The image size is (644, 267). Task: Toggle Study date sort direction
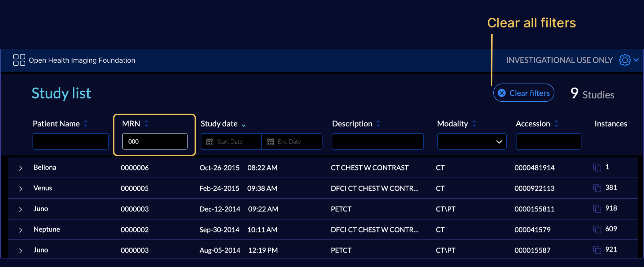(x=244, y=125)
